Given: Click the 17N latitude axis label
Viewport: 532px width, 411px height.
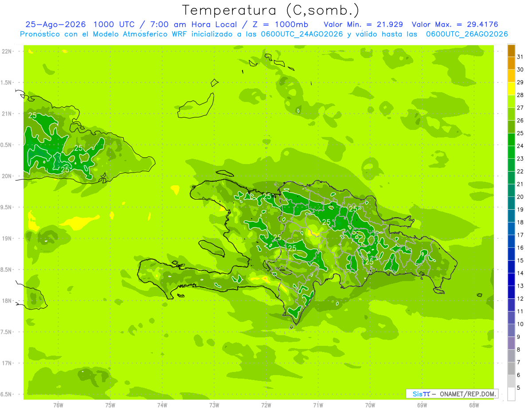Looking at the screenshot, I should coord(8,363).
